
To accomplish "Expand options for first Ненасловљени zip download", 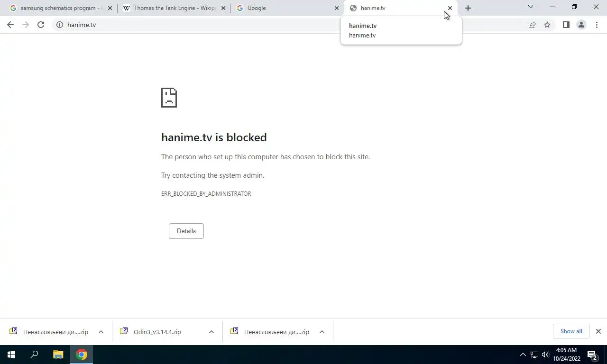I will coord(101,332).
